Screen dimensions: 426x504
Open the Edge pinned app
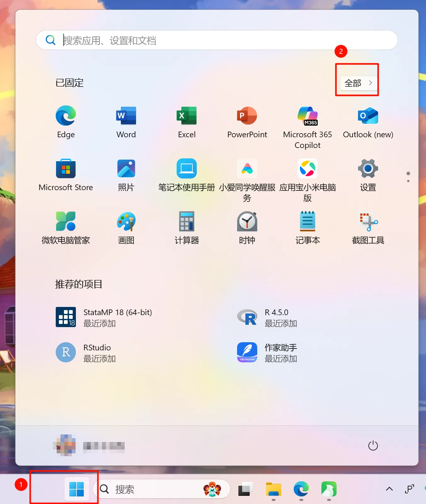[66, 122]
